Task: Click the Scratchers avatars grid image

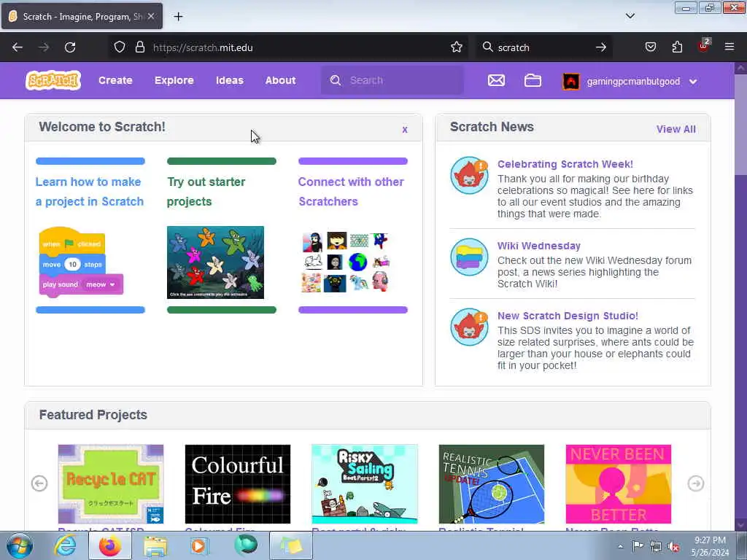Action: coord(346,262)
